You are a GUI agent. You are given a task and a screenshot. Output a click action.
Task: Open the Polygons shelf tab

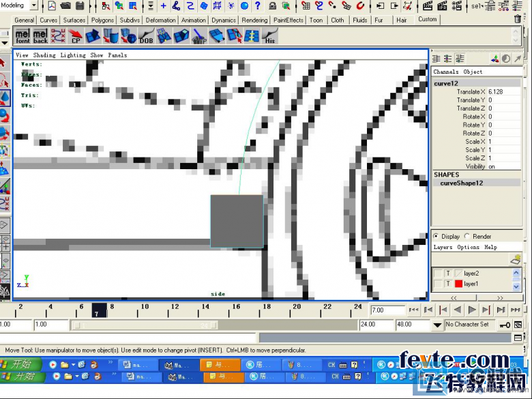[102, 20]
